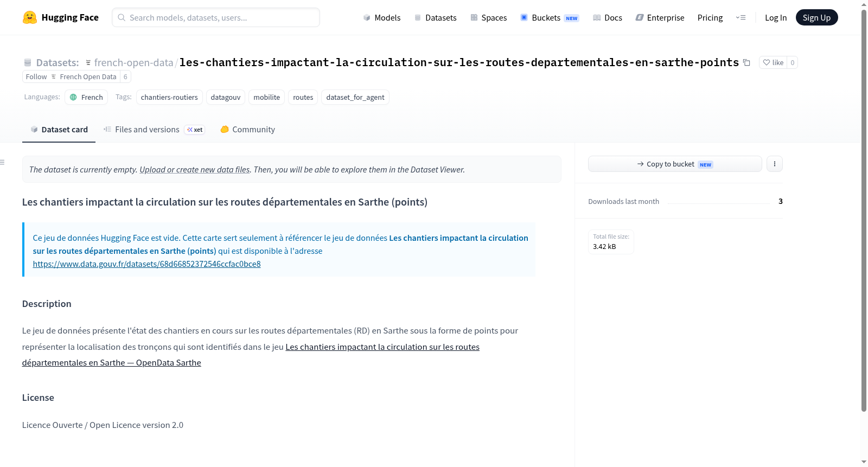Filter by routes tag
This screenshot has width=868, height=467.
pyautogui.click(x=303, y=97)
